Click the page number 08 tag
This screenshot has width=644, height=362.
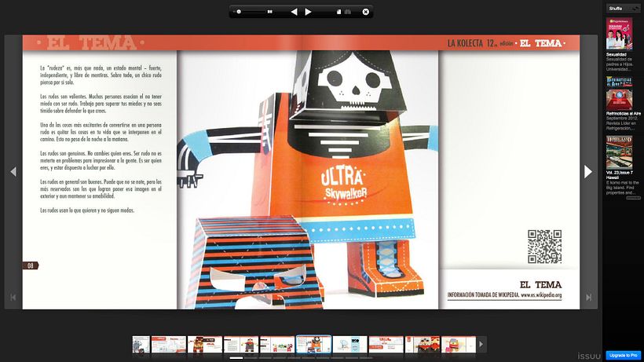coord(31,265)
